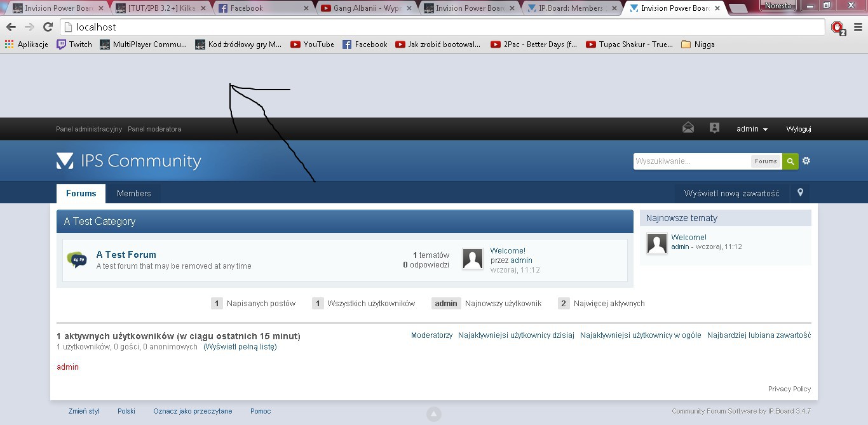
Task: Reload the localhost page
Action: [48, 27]
